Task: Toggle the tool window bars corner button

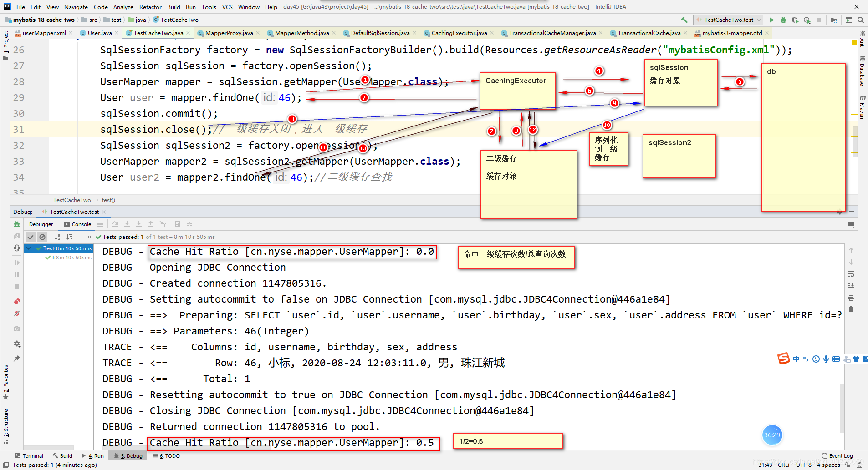Action: (6, 465)
